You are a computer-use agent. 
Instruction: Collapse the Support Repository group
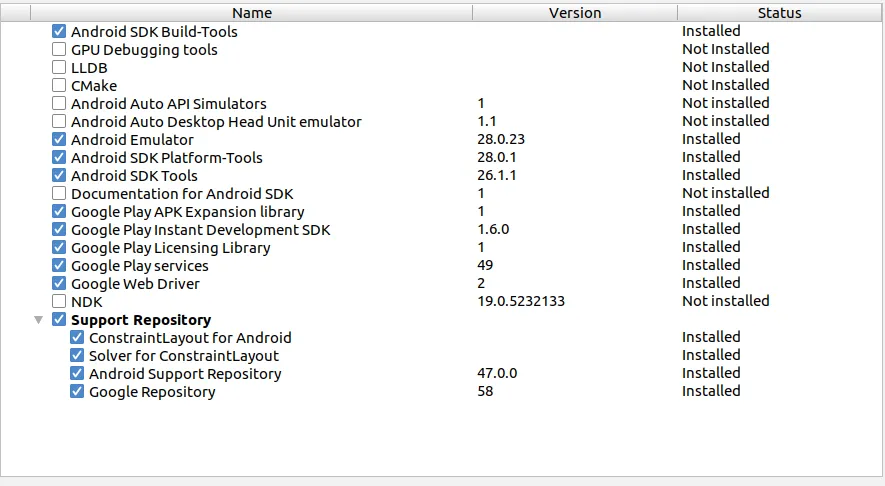click(38, 320)
